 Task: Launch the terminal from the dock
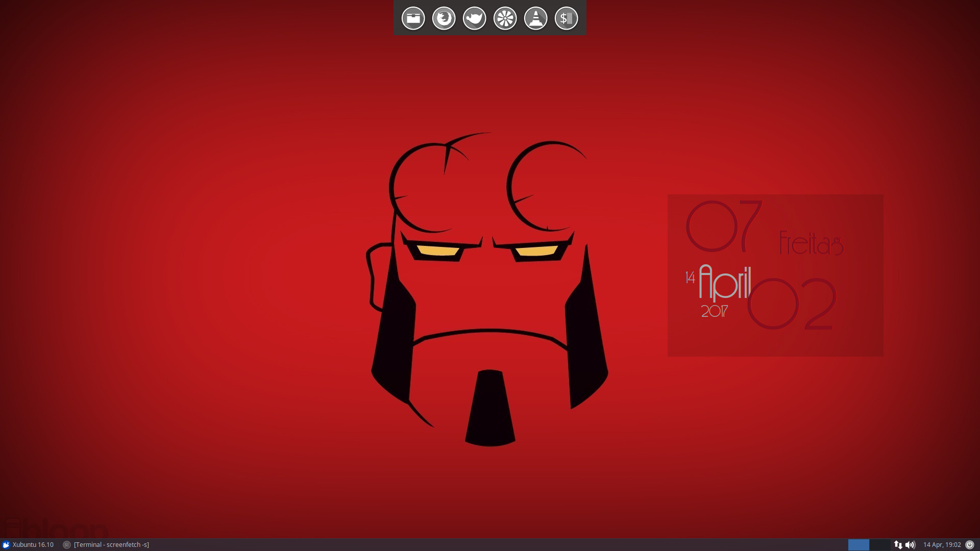(x=566, y=19)
